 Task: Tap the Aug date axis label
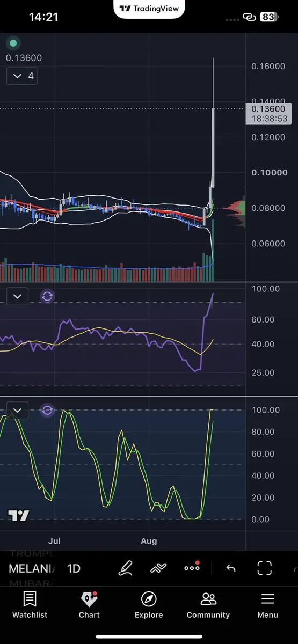coord(149,540)
